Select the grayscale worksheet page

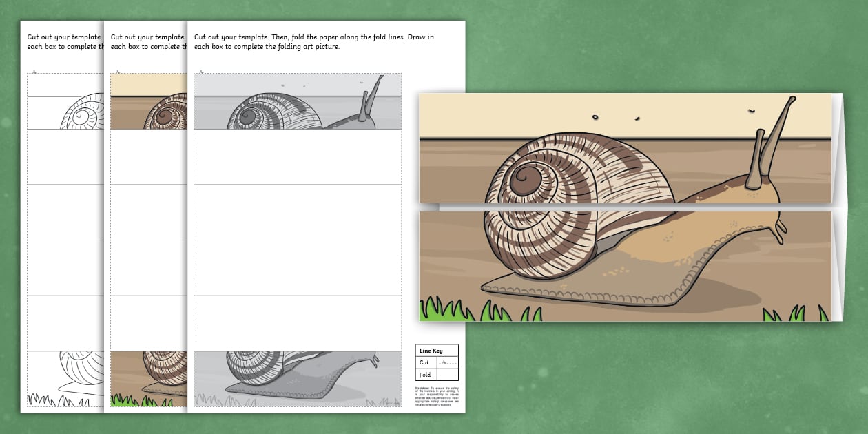[298, 220]
